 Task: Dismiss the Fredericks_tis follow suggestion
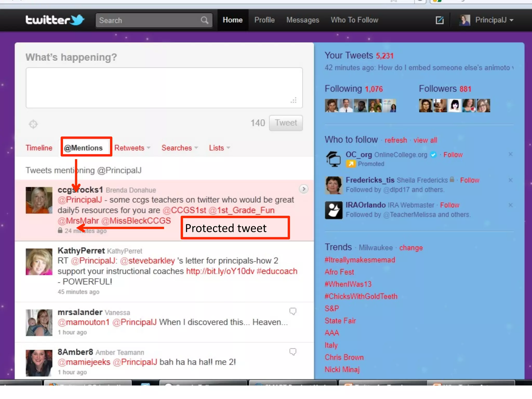[x=510, y=180]
